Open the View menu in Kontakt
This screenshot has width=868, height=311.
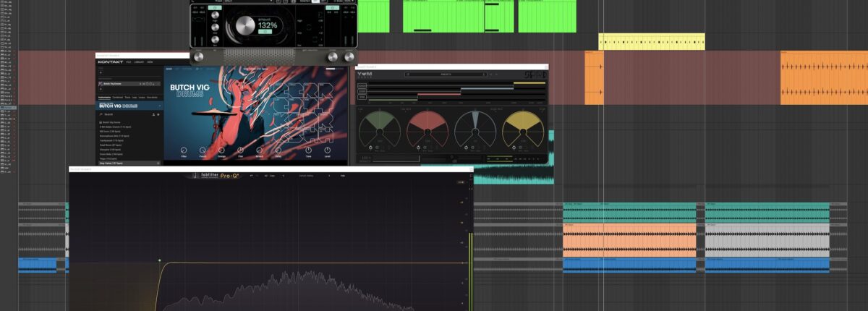[x=150, y=62]
